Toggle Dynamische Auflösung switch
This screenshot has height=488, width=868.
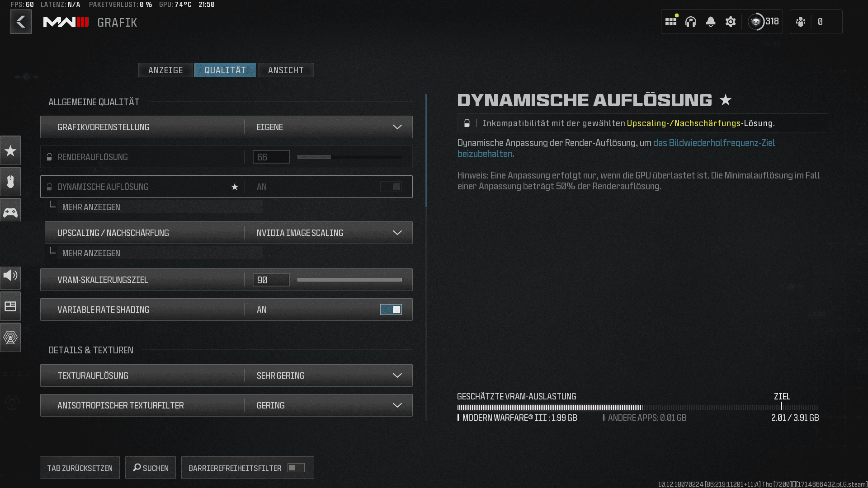(x=391, y=187)
